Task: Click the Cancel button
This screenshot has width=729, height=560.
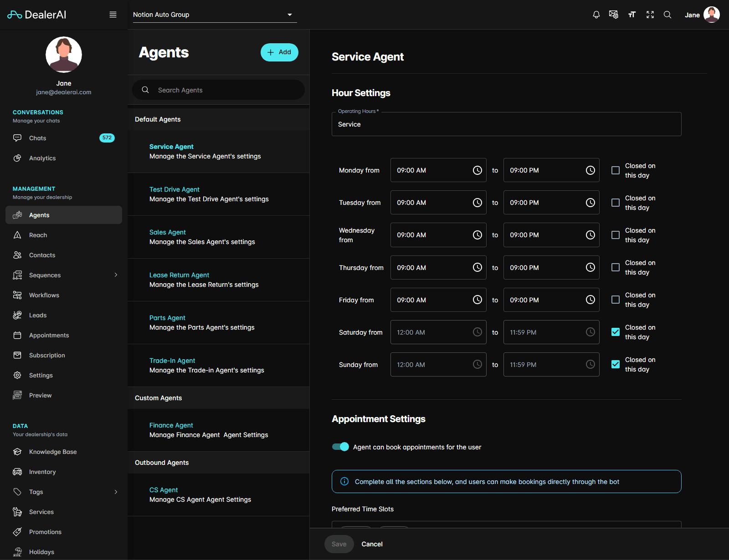Action: point(372,544)
